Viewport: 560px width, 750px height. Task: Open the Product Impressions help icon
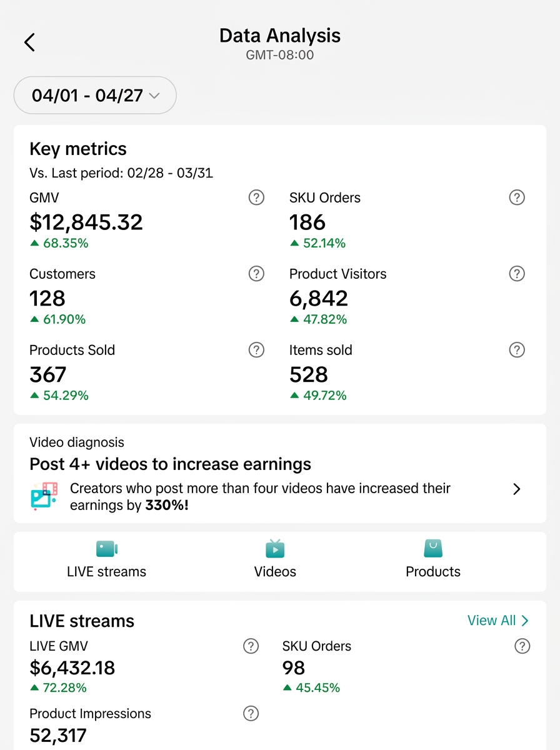pyautogui.click(x=251, y=714)
